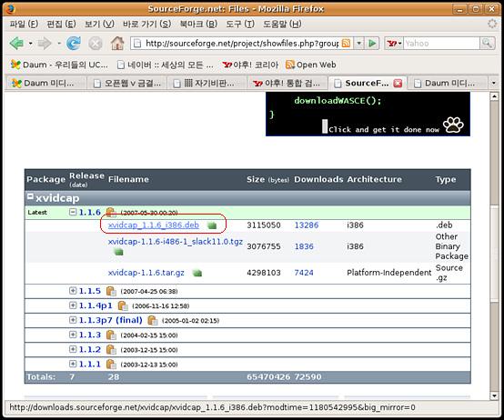Click green mirror icon under slack11.0.tgz file
This screenshot has height=420, width=504.
point(118,252)
